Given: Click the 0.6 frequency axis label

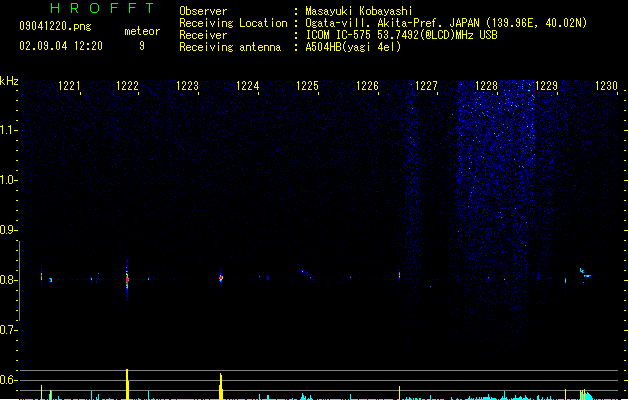Looking at the screenshot, I should click(8, 380).
